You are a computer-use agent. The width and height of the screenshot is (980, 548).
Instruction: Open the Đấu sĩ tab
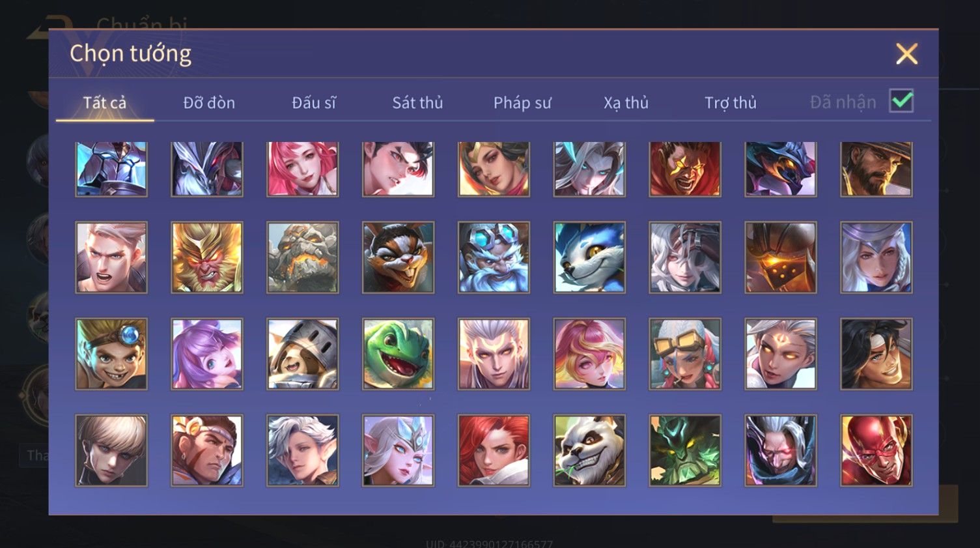click(x=314, y=102)
